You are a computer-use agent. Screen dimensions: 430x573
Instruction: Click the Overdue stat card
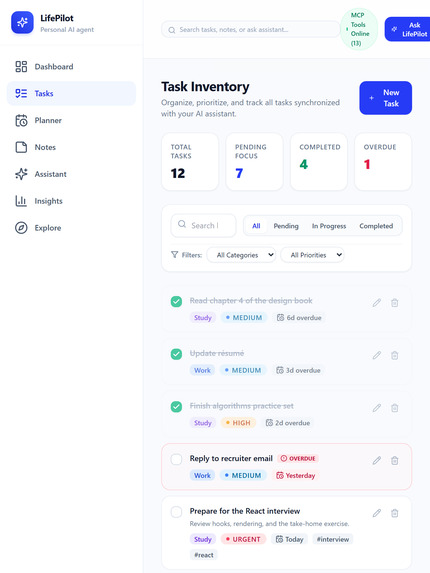click(x=383, y=162)
